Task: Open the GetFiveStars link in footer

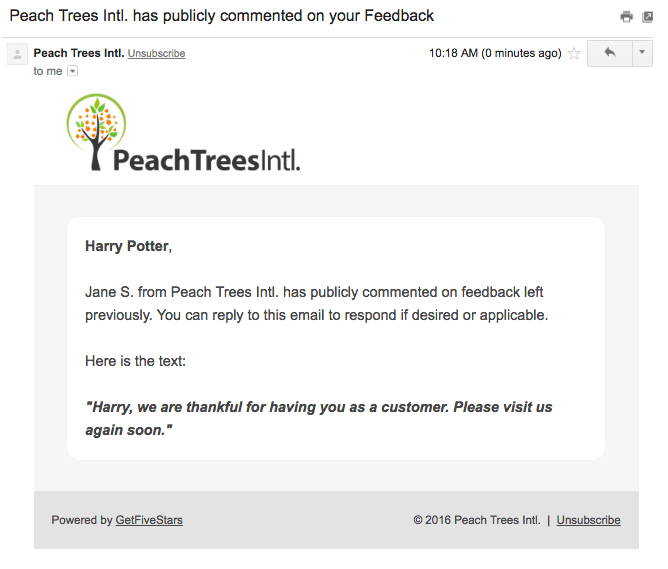Action: tap(149, 520)
